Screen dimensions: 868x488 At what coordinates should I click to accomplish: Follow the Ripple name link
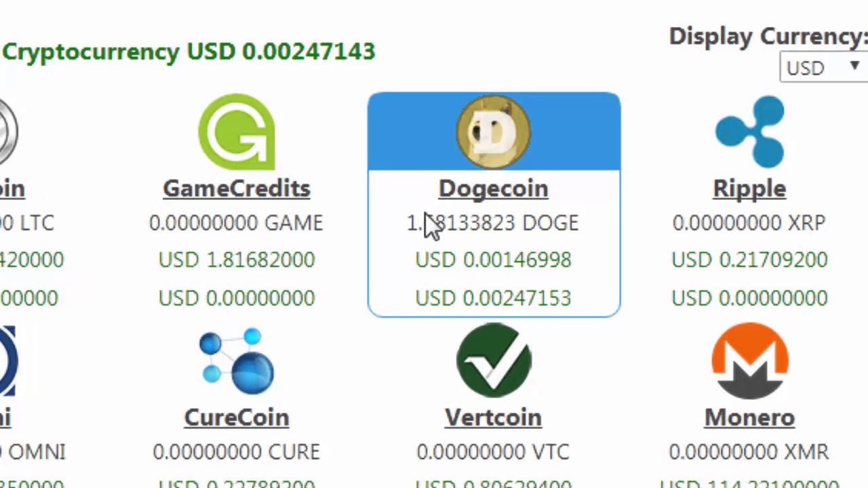tap(750, 188)
